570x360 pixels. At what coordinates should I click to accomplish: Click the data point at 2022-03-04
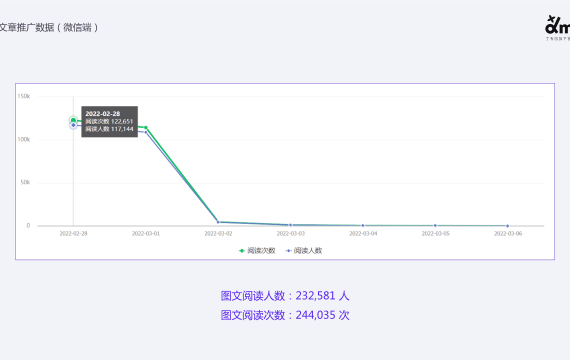(363, 225)
